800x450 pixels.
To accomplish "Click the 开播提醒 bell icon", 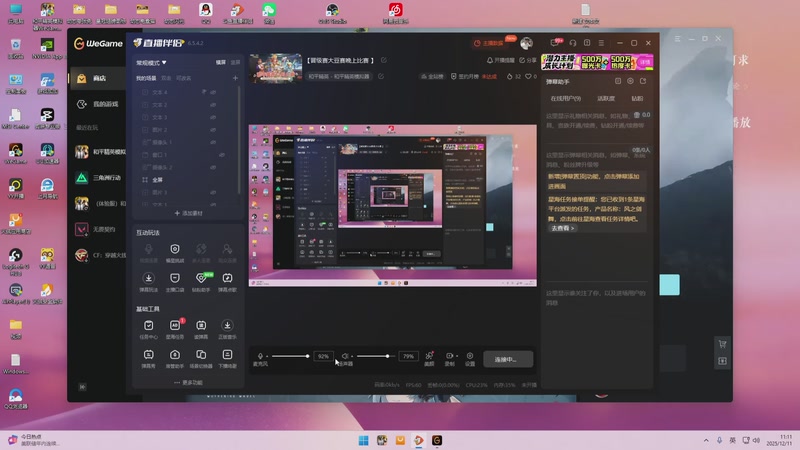I will (490, 60).
